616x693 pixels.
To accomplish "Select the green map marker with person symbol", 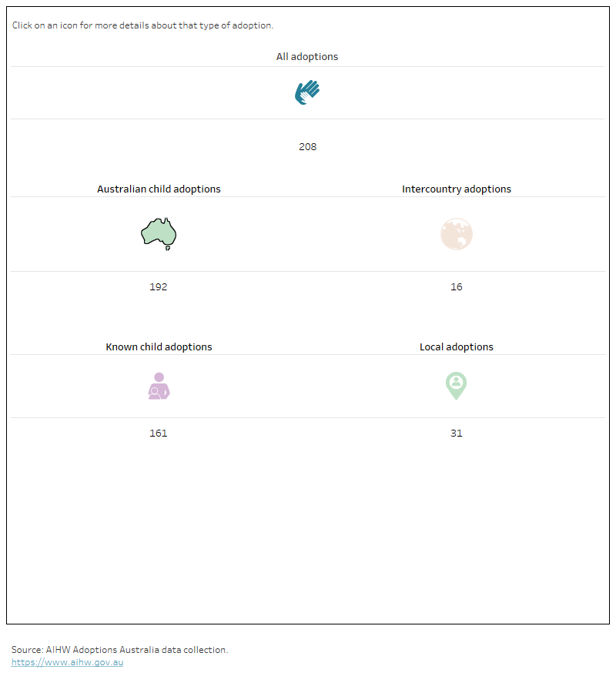I will tap(456, 386).
